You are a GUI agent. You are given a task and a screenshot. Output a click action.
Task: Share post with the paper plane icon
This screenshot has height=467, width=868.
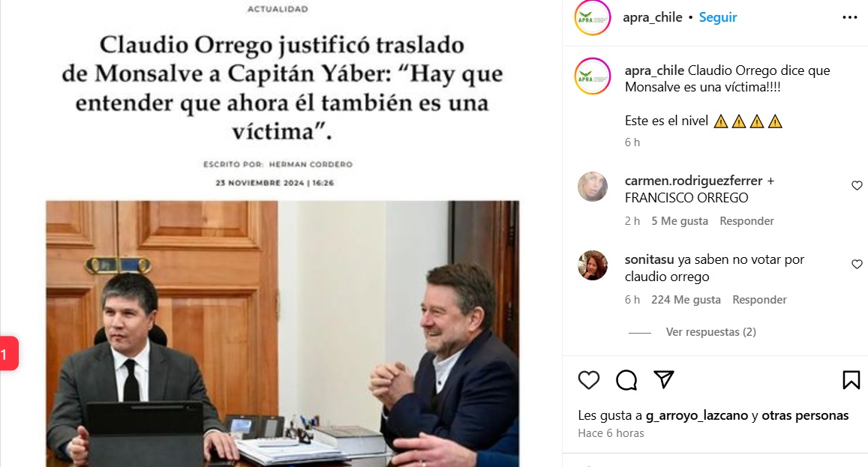click(664, 379)
